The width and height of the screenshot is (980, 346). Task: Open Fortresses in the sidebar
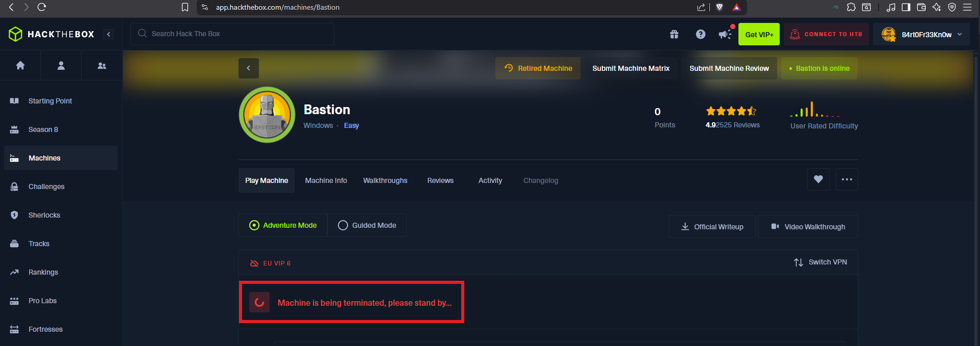tap(61, 329)
